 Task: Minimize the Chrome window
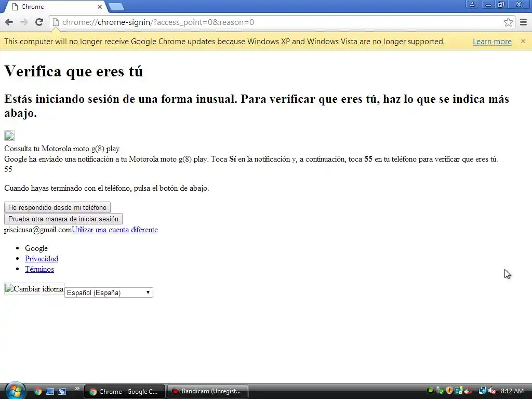click(488, 4)
